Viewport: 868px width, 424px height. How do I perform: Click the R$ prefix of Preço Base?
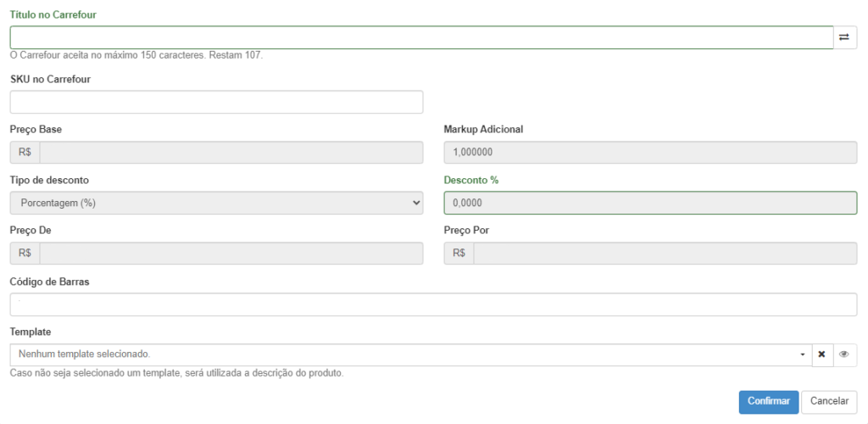pyautogui.click(x=25, y=153)
